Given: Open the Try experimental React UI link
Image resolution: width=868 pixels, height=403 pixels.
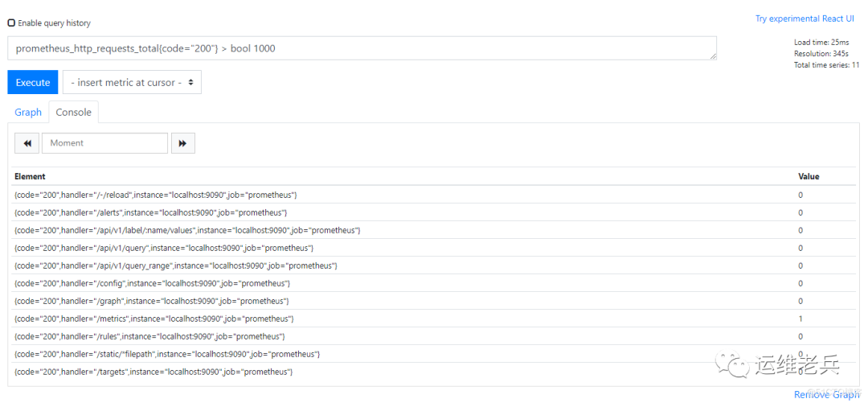Looking at the screenshot, I should coord(805,19).
